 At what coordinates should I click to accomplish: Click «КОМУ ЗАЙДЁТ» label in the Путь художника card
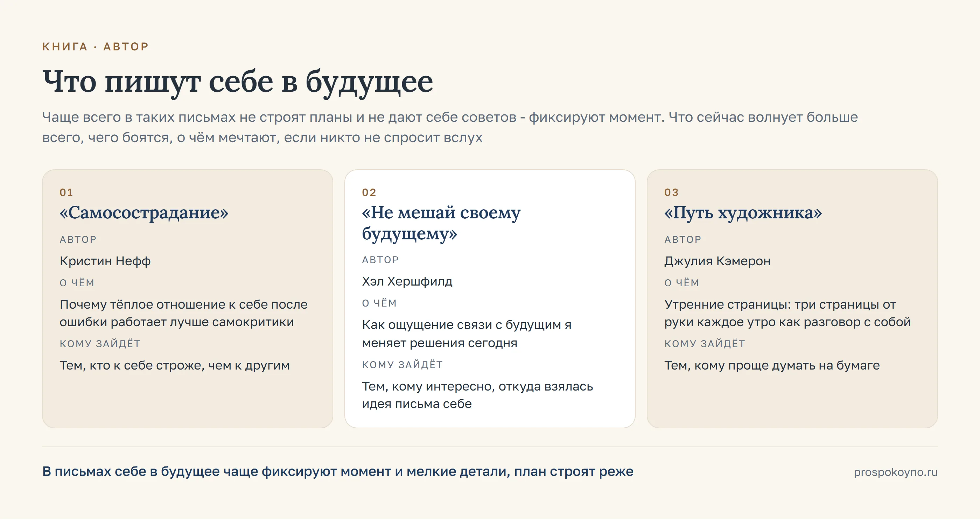click(x=705, y=344)
